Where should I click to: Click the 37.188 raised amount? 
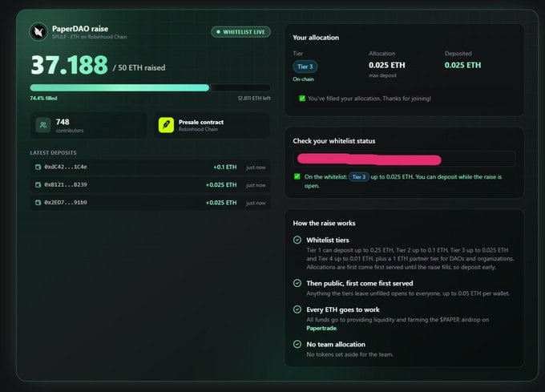tap(70, 65)
